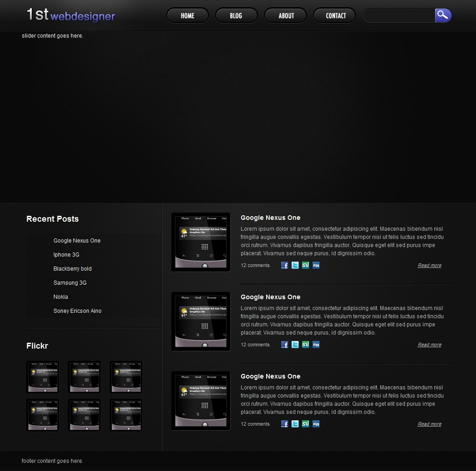Open the Home navigation menu

(x=188, y=16)
